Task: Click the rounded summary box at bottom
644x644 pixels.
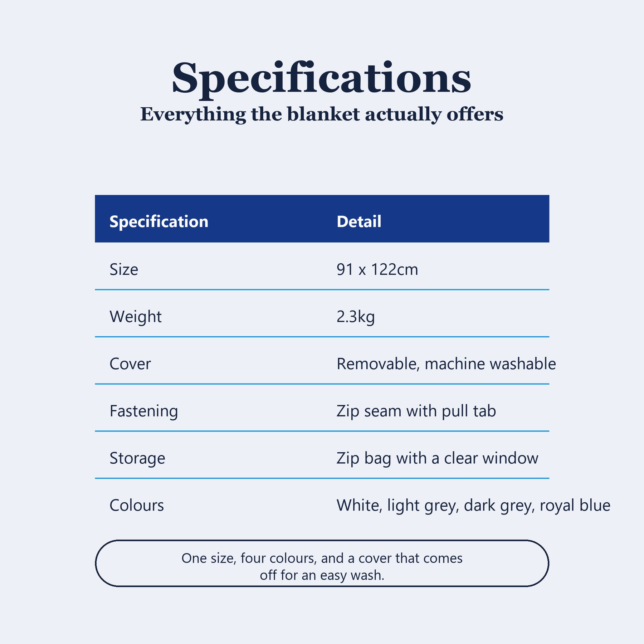Action: point(322,563)
